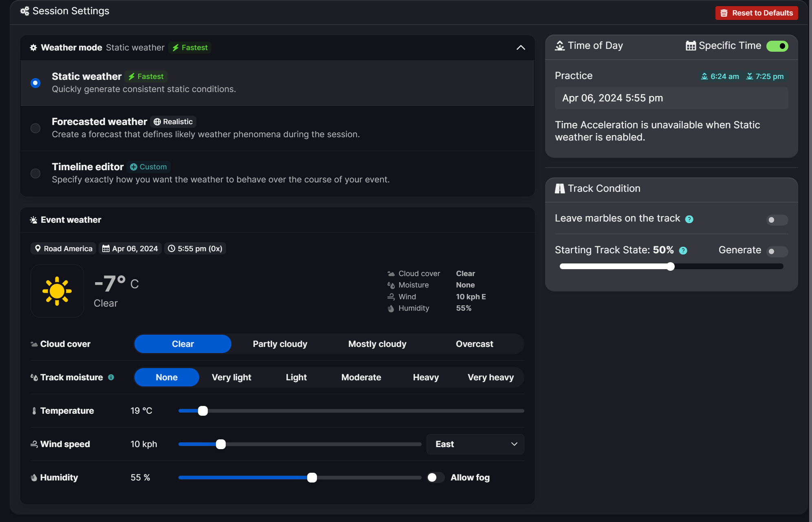Image resolution: width=812 pixels, height=522 pixels.
Task: Choose Partly cloudy cloud cover
Action: pyautogui.click(x=280, y=344)
